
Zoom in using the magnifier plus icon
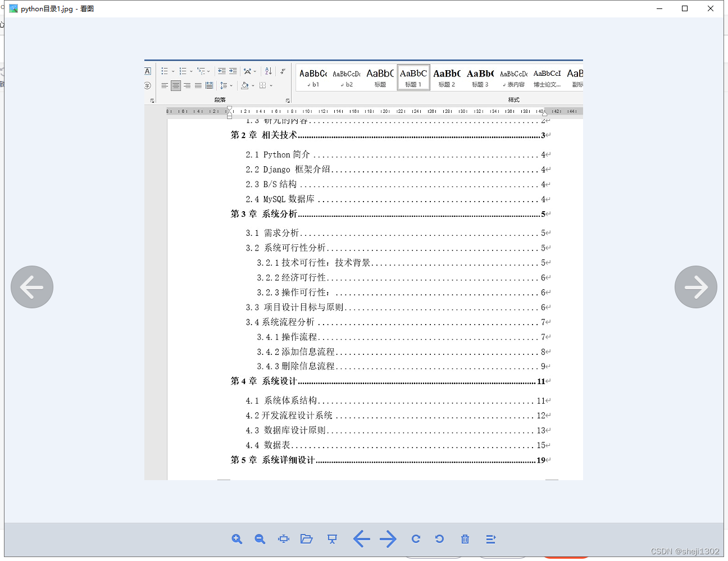[x=236, y=539]
